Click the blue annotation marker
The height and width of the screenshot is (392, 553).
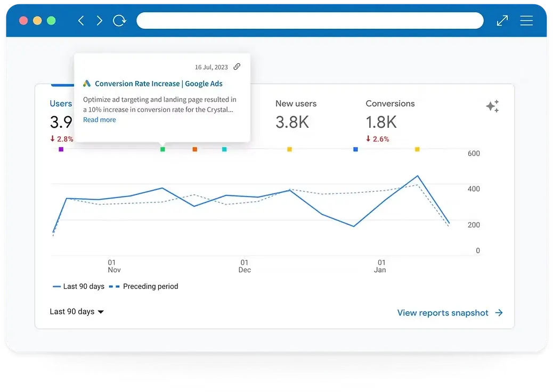[x=355, y=150]
